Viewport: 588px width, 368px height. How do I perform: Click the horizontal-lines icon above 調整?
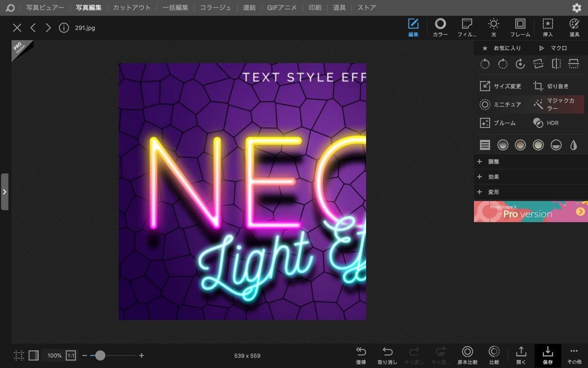(x=485, y=145)
